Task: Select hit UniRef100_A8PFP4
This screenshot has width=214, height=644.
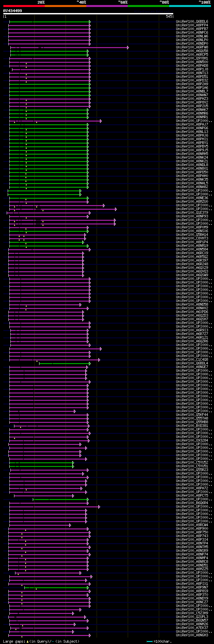Action: point(192,25)
